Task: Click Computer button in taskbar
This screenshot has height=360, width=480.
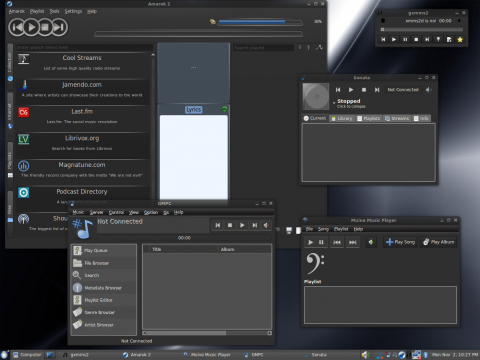Action: pos(28,355)
